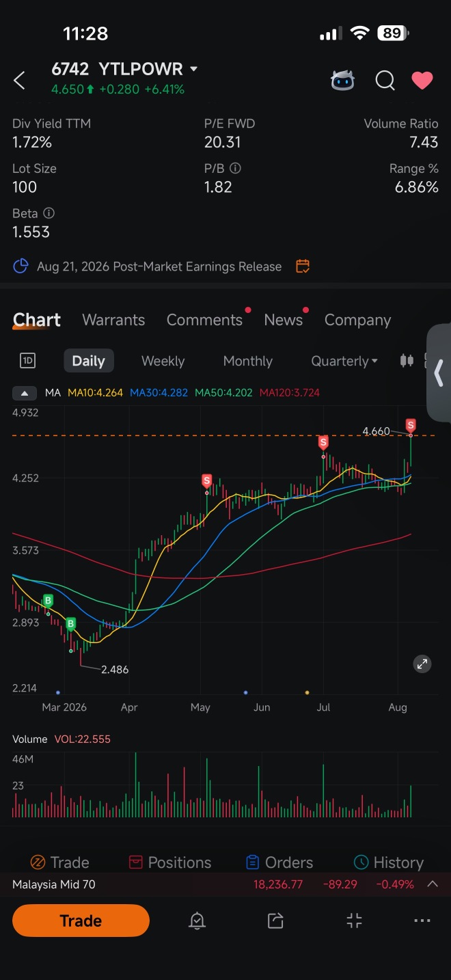
Task: Collapse the MA indicator legend arrow
Action: click(x=25, y=393)
